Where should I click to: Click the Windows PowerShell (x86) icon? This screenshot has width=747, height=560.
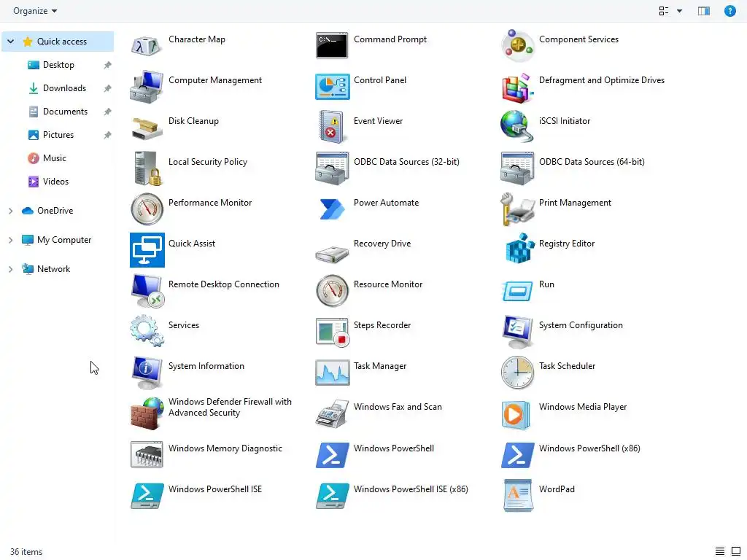pyautogui.click(x=517, y=455)
